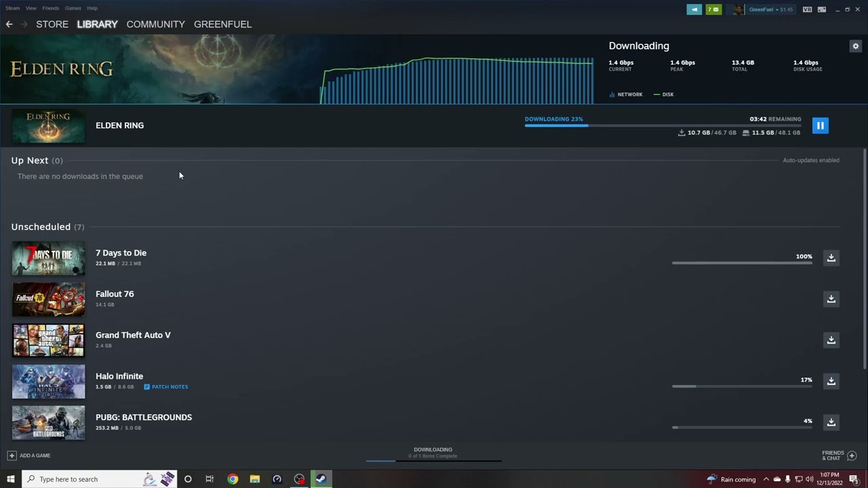This screenshot has width=868, height=488.
Task: Open the volume control in tray
Action: (x=809, y=479)
